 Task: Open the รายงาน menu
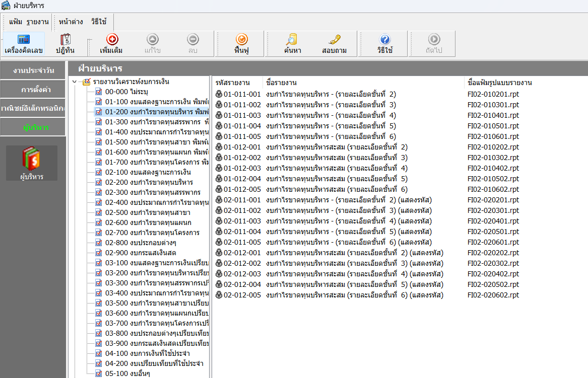coord(37,22)
